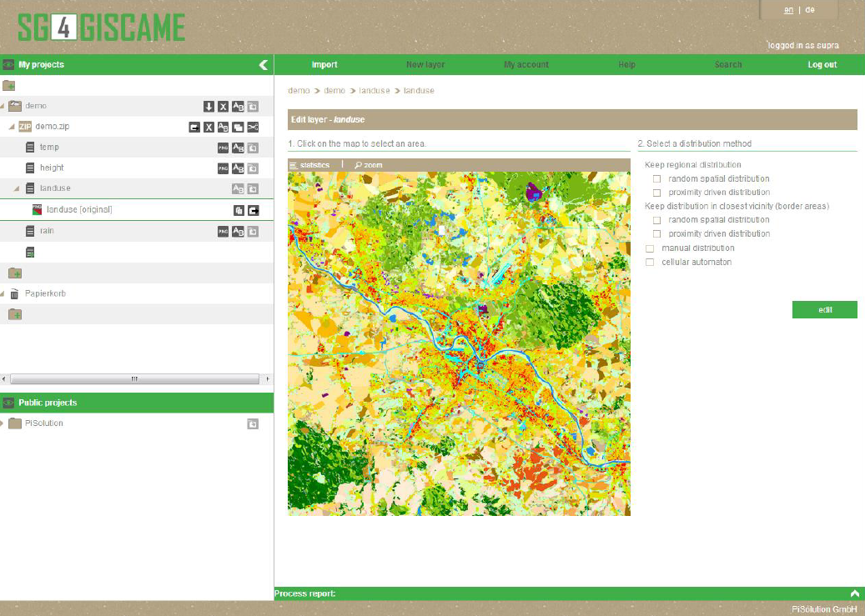Click the X delete icon for demo.zip
The image size is (865, 616).
tap(209, 128)
